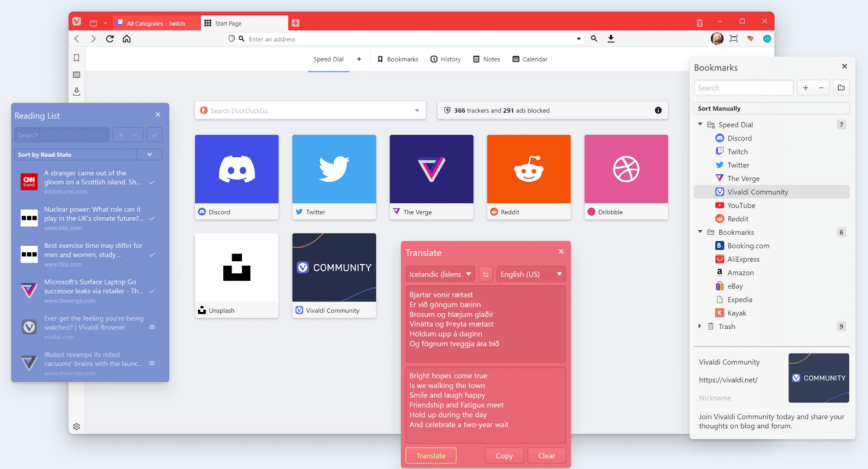Open the workspaces dropdown arrow in the tab bar
The width and height of the screenshot is (868, 469).
(105, 23)
